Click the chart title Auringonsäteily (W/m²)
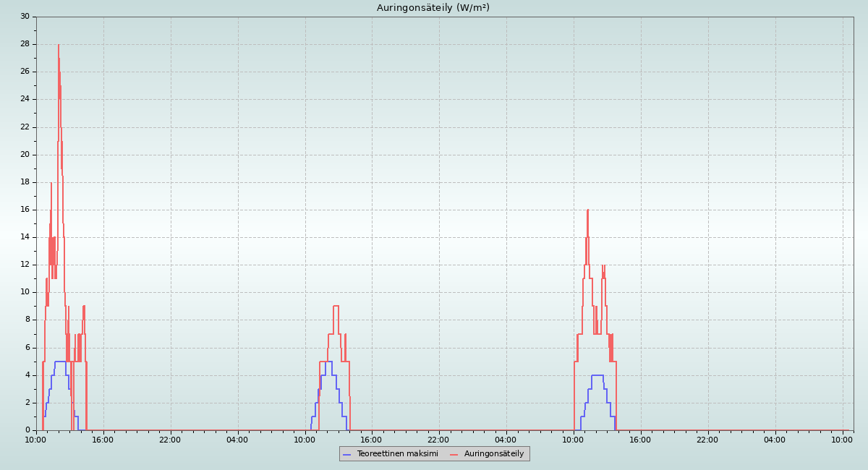868x470 pixels. pos(433,8)
